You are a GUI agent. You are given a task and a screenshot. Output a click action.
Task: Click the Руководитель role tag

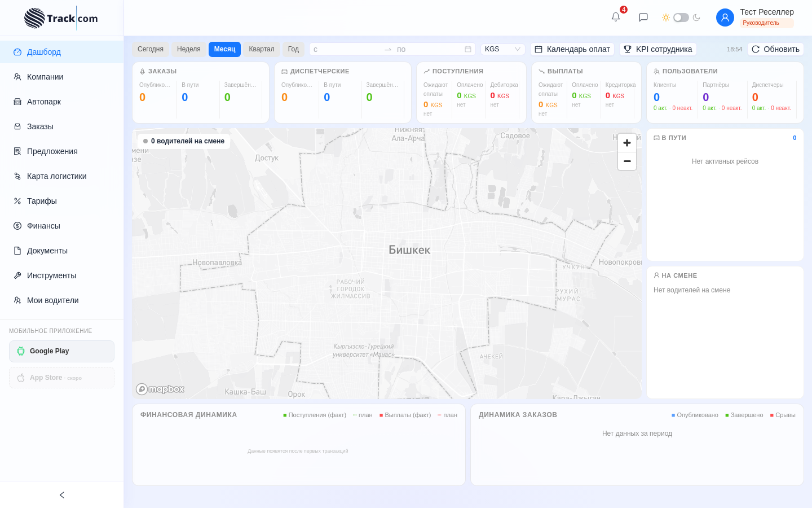click(x=767, y=23)
